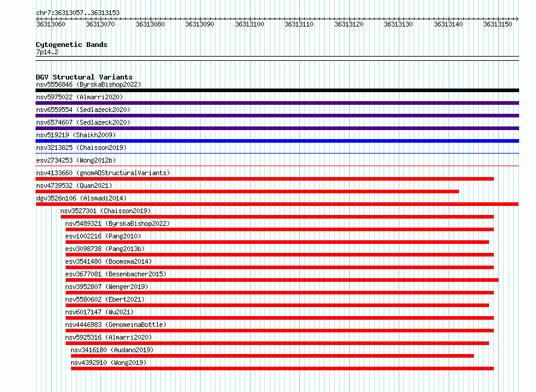The image size is (536, 392).
Task: Click the esv3098738 (Pang2013b) label
Action: coord(105,249)
